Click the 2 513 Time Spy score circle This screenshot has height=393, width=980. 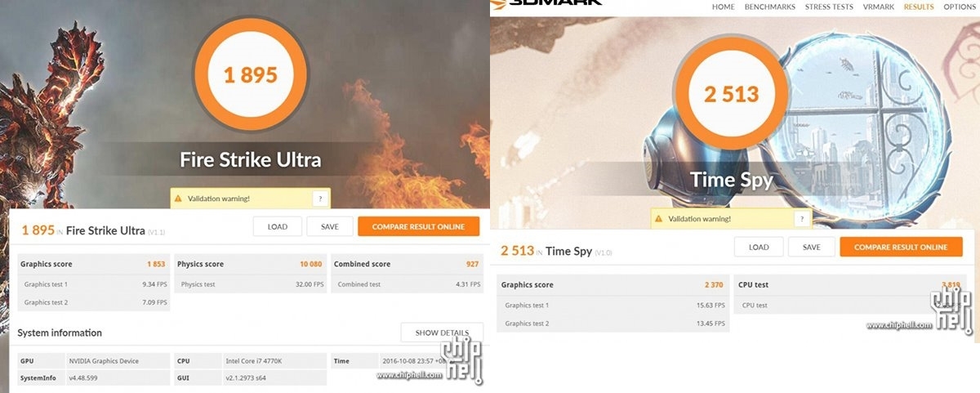(x=732, y=94)
